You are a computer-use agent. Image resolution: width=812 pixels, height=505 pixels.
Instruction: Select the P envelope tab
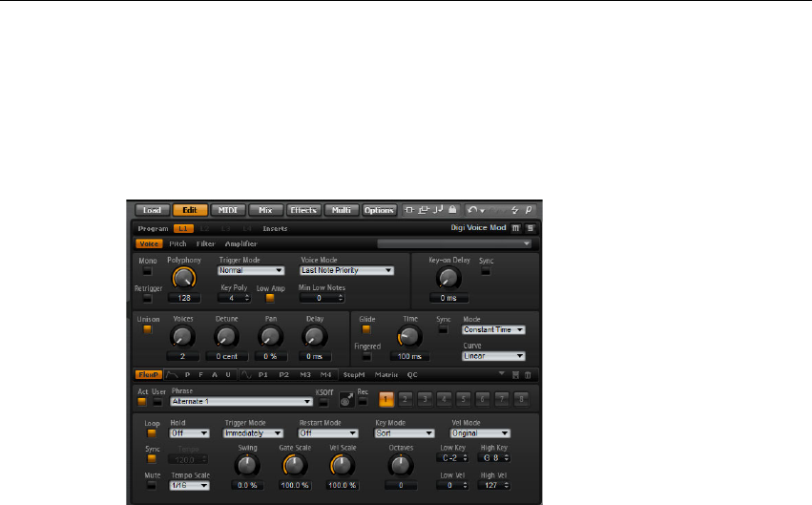tap(187, 374)
